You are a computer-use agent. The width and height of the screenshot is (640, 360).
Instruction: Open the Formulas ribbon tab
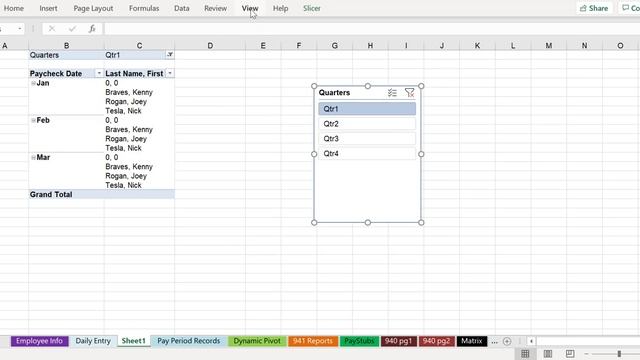point(144,8)
